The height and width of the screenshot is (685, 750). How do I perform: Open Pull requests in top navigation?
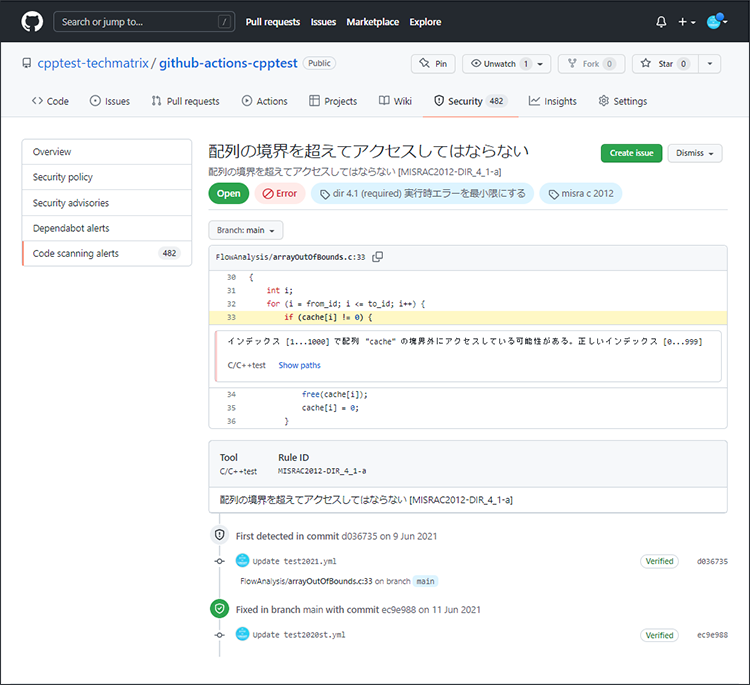pos(273,22)
